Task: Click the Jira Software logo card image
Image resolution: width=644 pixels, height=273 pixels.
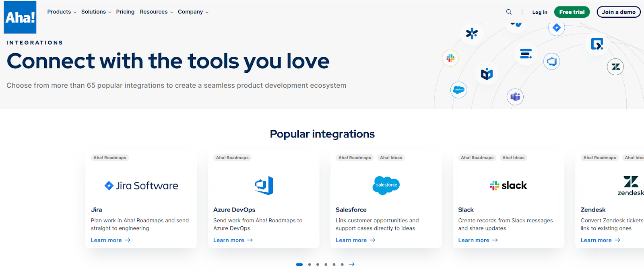Action: [x=141, y=186]
